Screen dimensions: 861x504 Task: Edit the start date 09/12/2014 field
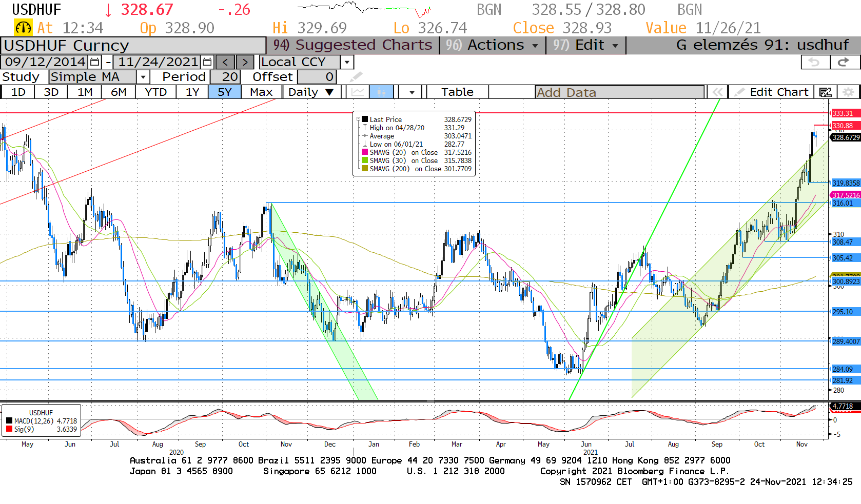click(45, 62)
